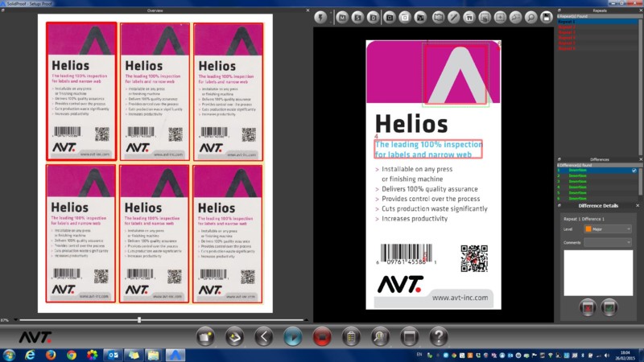Open the Comments dropdown
This screenshot has height=362, width=644.
[608, 243]
